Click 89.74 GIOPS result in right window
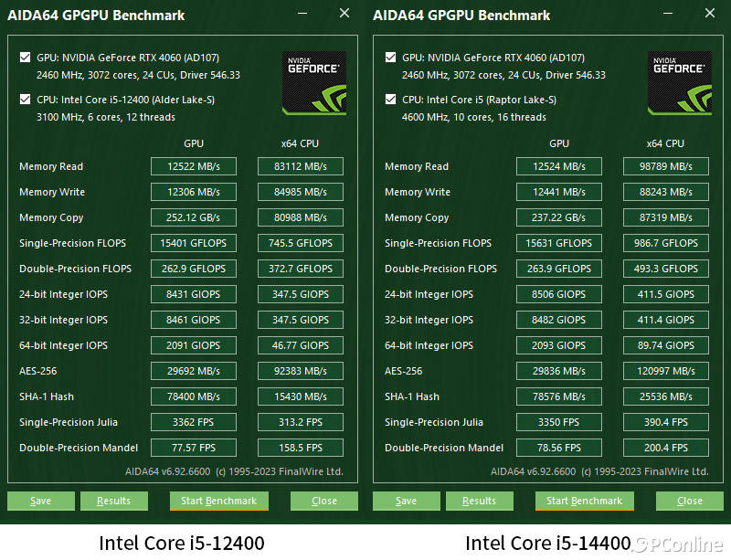 (x=666, y=345)
